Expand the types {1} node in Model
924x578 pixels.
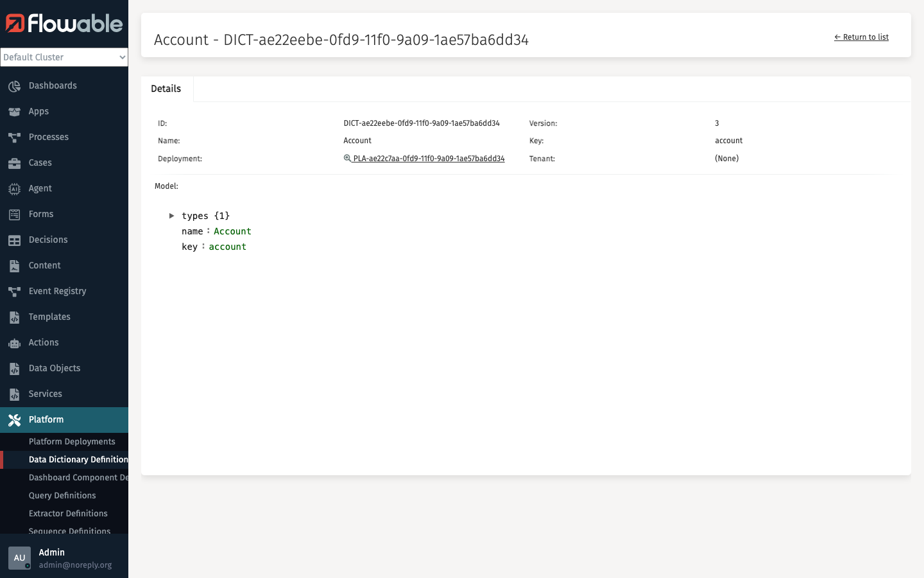[172, 216]
